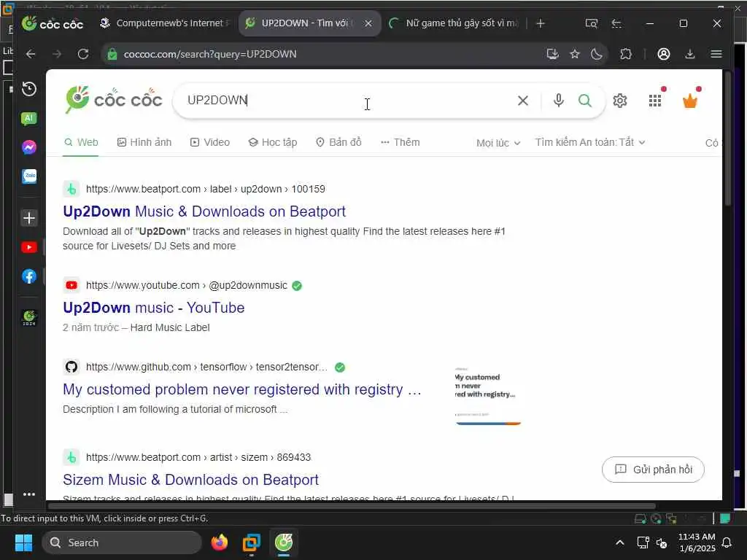Screen dimensions: 747x560
Task: Expand the Thêm more options
Action: point(400,142)
